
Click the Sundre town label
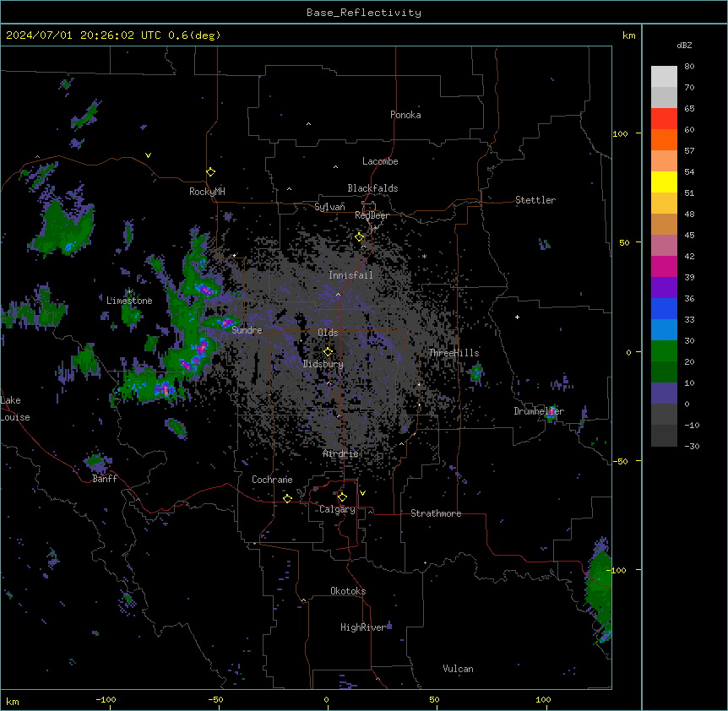(x=247, y=330)
